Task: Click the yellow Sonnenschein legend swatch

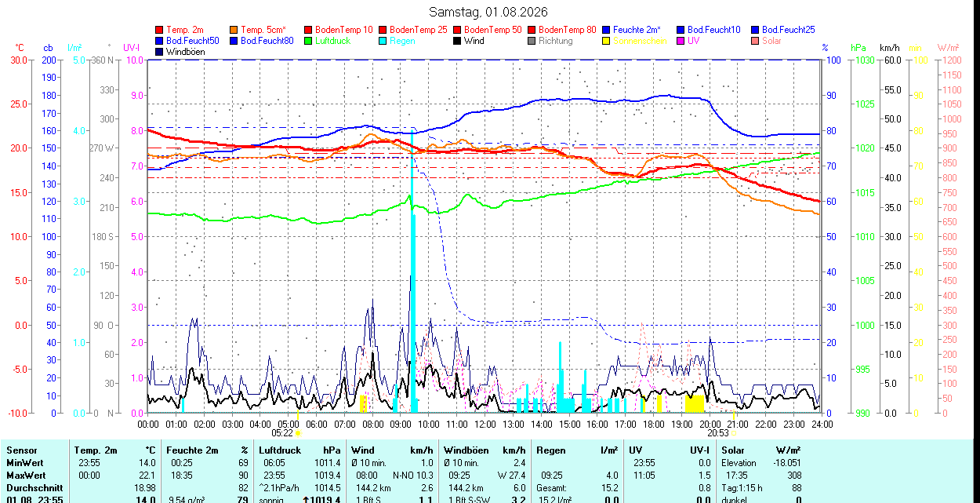Action: pos(606,40)
